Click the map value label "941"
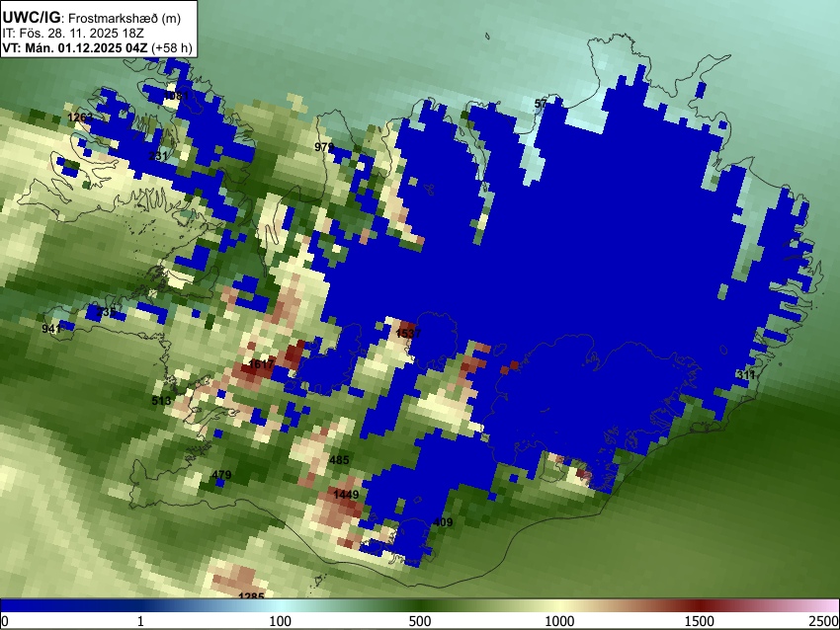This screenshot has height=630, width=840. pos(52,328)
